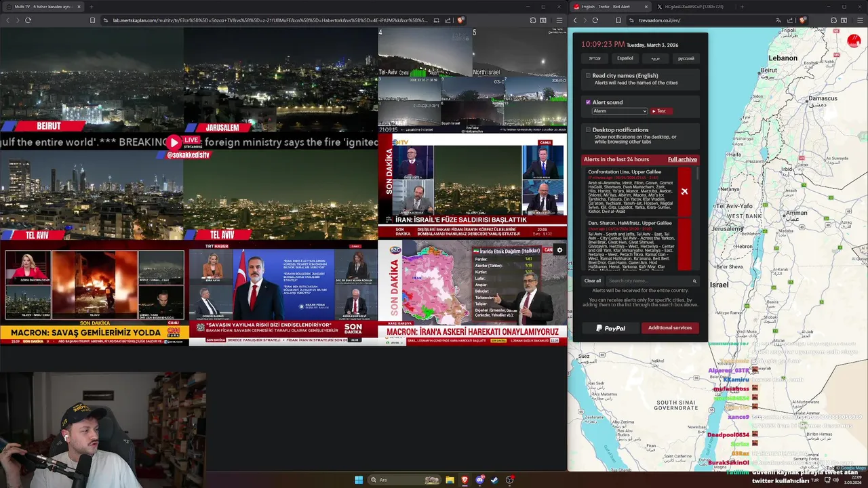Reload the Multi TV browser page
Screen dimensions: 868x488
pyautogui.click(x=28, y=20)
